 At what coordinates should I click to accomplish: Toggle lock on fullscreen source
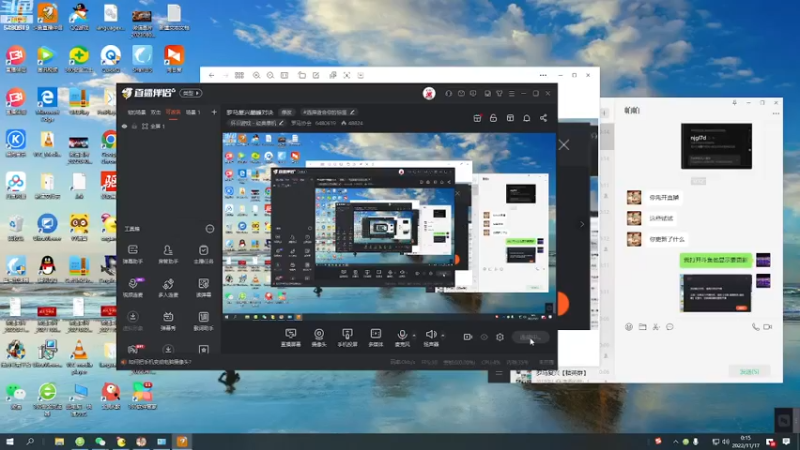coord(134,126)
